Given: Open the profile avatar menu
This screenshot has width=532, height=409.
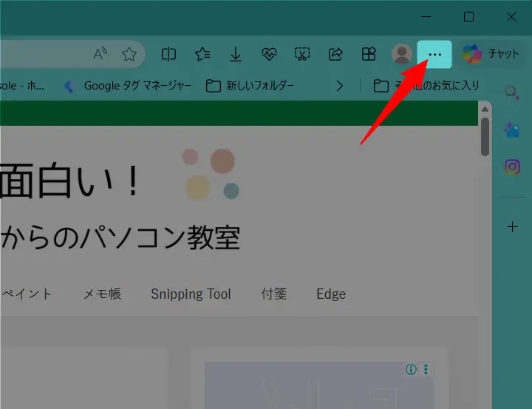Looking at the screenshot, I should [x=401, y=54].
